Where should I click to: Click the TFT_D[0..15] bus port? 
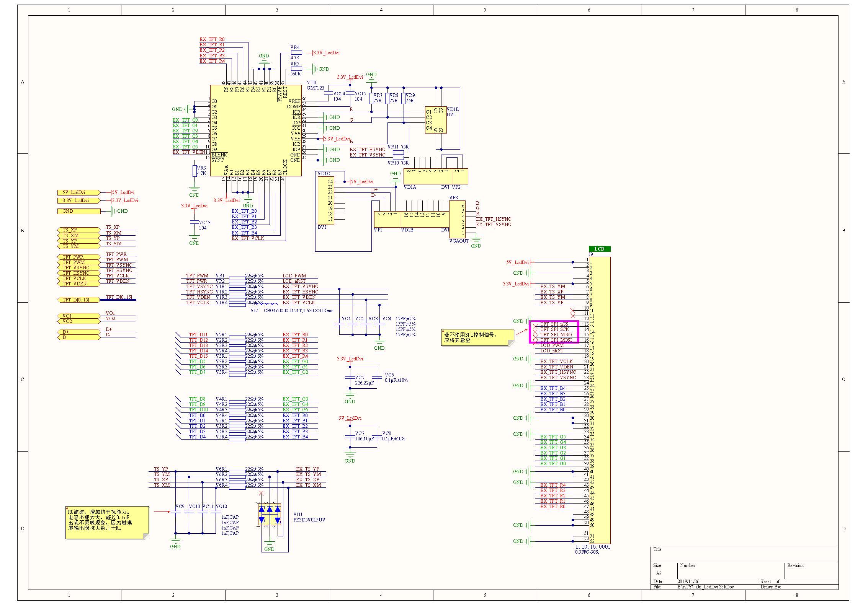79,300
